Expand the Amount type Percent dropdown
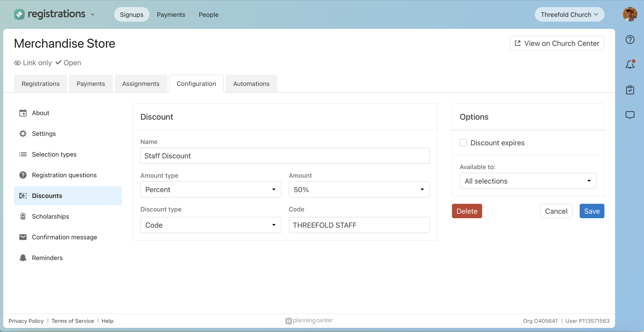Viewport: 644px width, 332px height. (x=210, y=189)
